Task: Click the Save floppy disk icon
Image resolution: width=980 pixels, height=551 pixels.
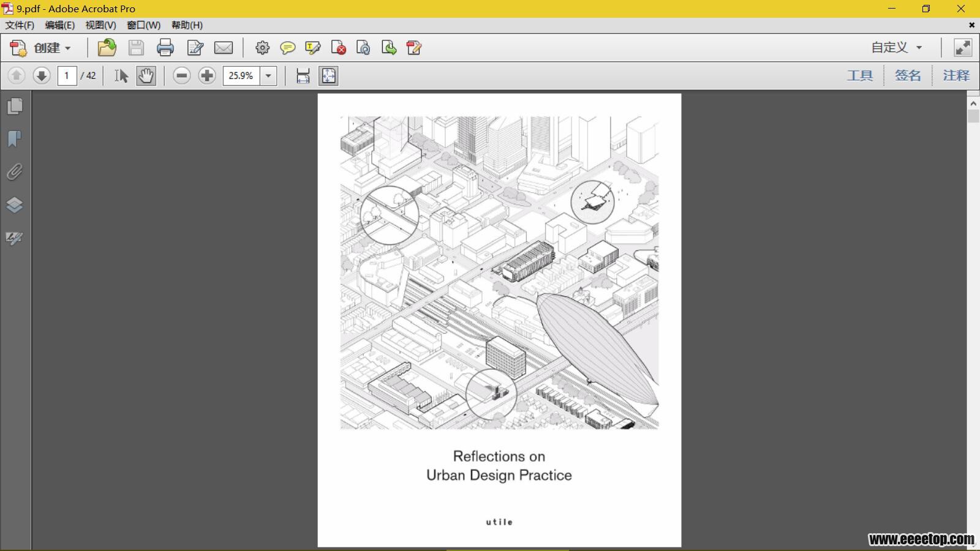Action: point(136,48)
